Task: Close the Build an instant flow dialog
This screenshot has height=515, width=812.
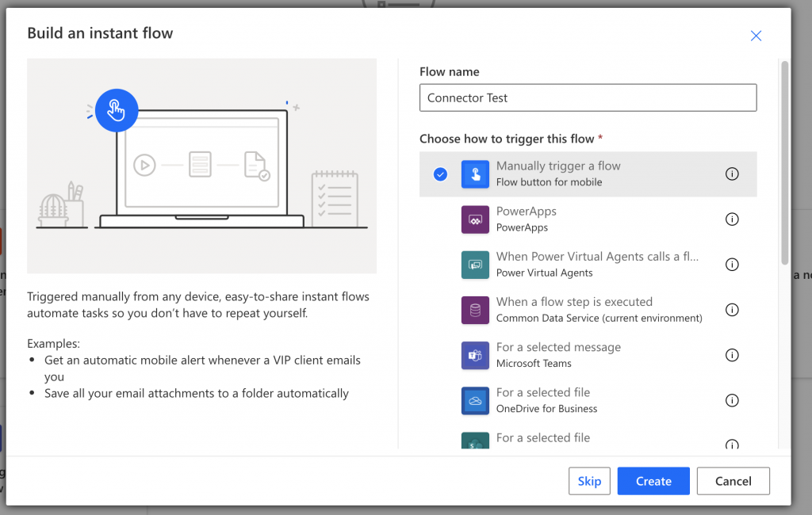Action: point(755,36)
